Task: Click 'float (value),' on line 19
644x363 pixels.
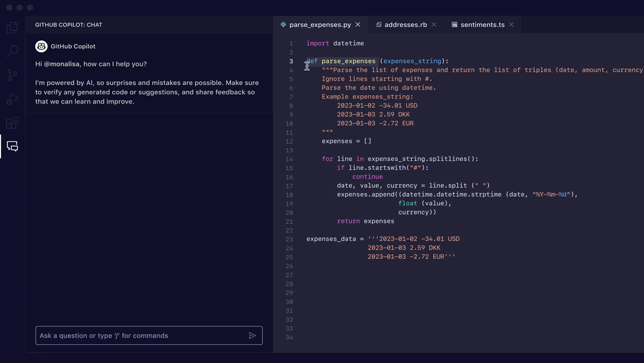Action: pyautogui.click(x=425, y=204)
